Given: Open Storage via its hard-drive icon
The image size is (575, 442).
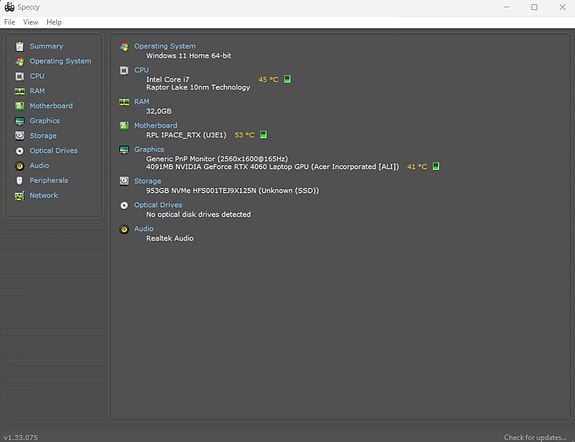Looking at the screenshot, I should pyautogui.click(x=19, y=136).
